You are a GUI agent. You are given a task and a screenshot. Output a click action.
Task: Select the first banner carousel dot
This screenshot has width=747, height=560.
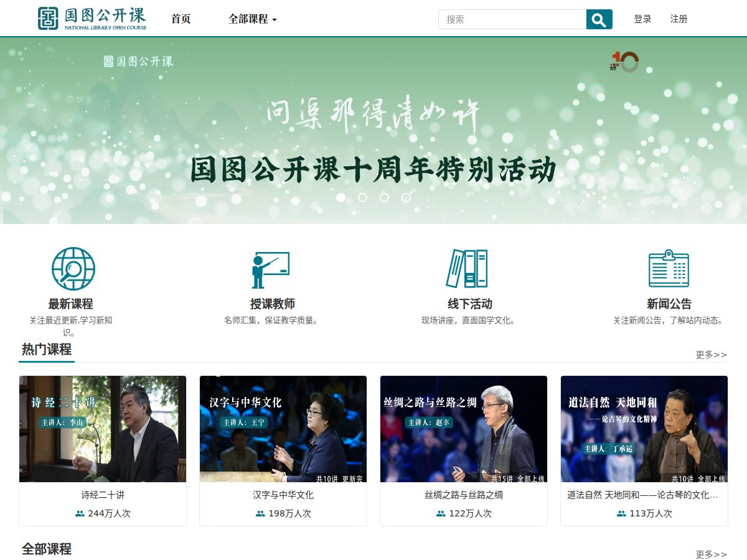coord(341,197)
